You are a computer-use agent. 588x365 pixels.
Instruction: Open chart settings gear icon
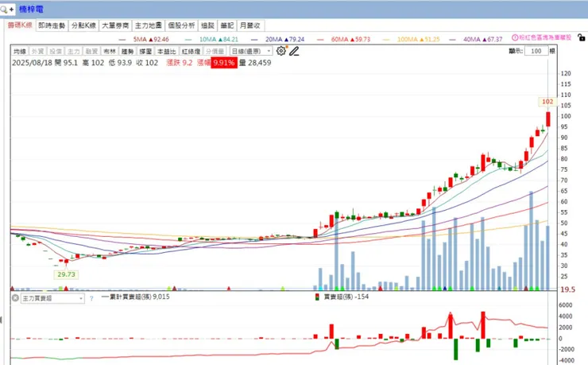pos(280,51)
